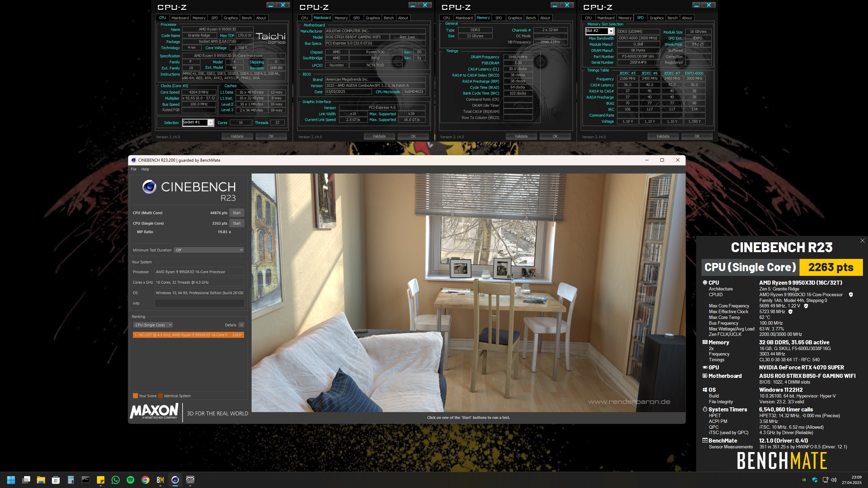Screen dimensions: 868x488
Task: Open the Calculator taskbar icon
Action: point(71,480)
